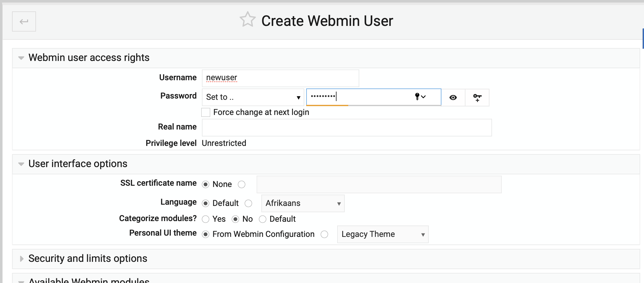Select SSL certificate name None radio

205,184
